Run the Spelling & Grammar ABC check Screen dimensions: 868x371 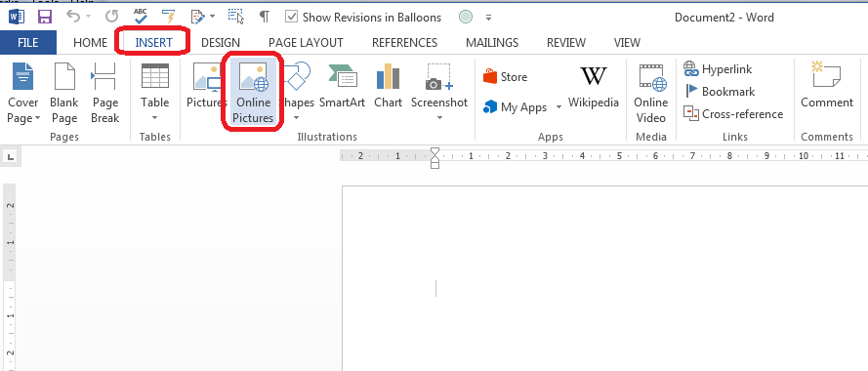(x=141, y=17)
